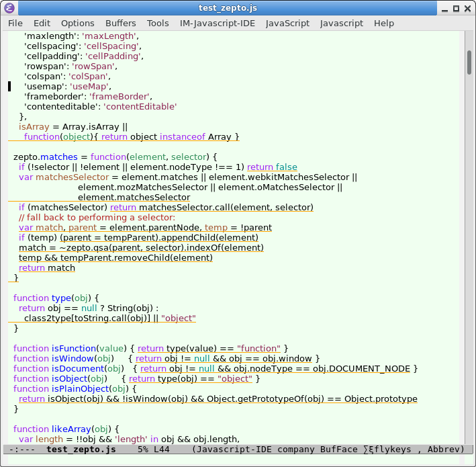
Task: Click underlined 'return false' statement
Action: click(272, 167)
